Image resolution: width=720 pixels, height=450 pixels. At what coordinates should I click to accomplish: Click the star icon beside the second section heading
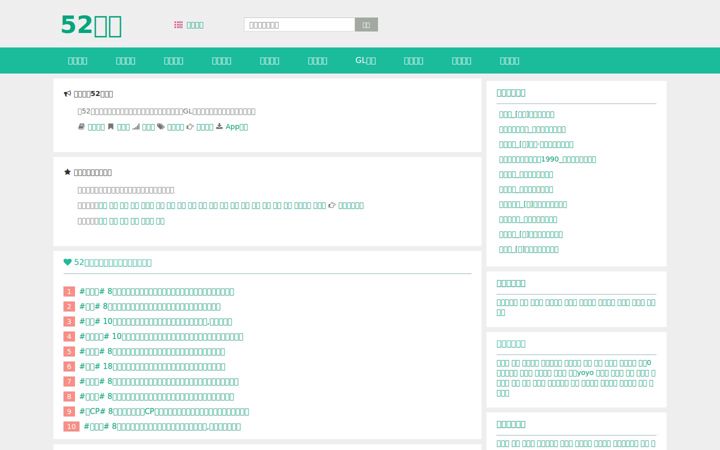[x=68, y=172]
